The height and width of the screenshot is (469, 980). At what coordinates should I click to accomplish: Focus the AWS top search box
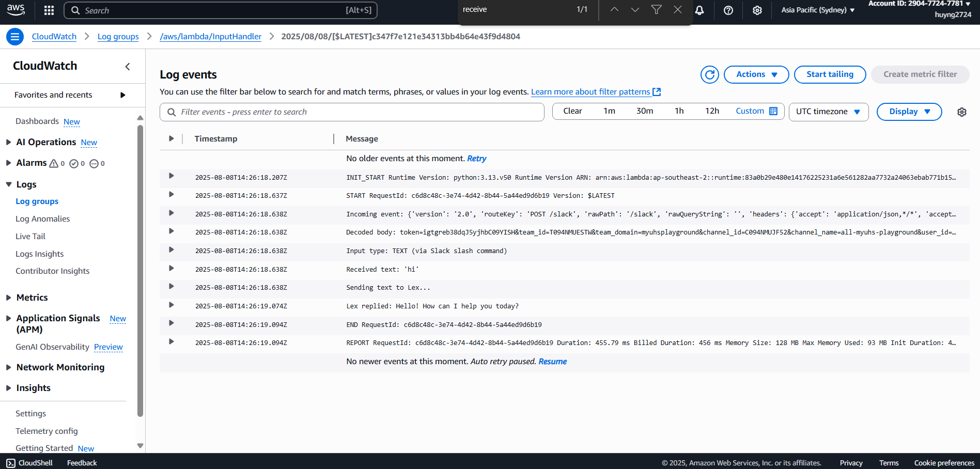pos(221,10)
